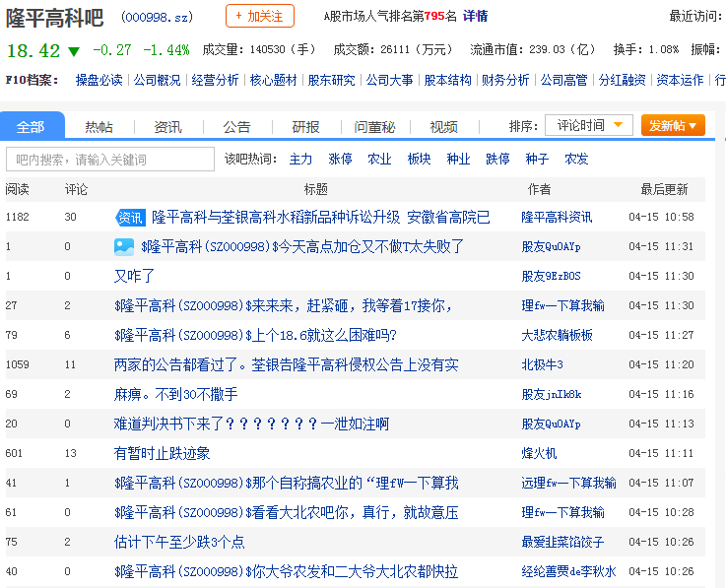Open the 公告 tab

[236, 127]
